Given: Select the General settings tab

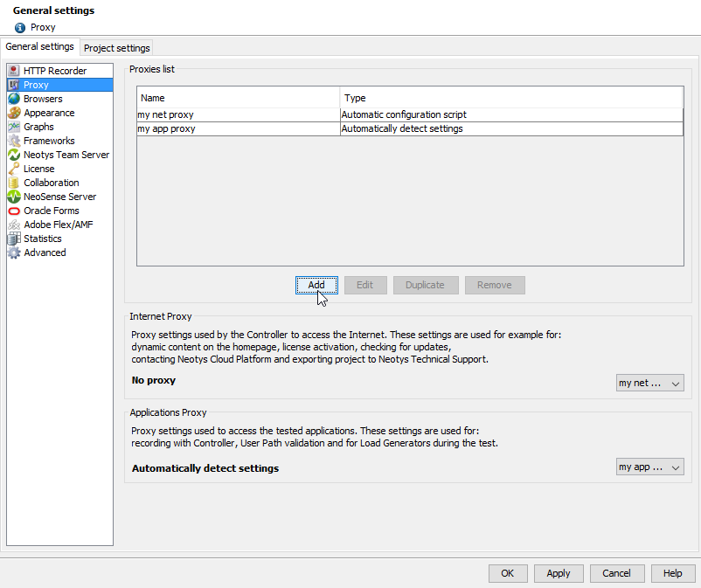Looking at the screenshot, I should click(39, 47).
